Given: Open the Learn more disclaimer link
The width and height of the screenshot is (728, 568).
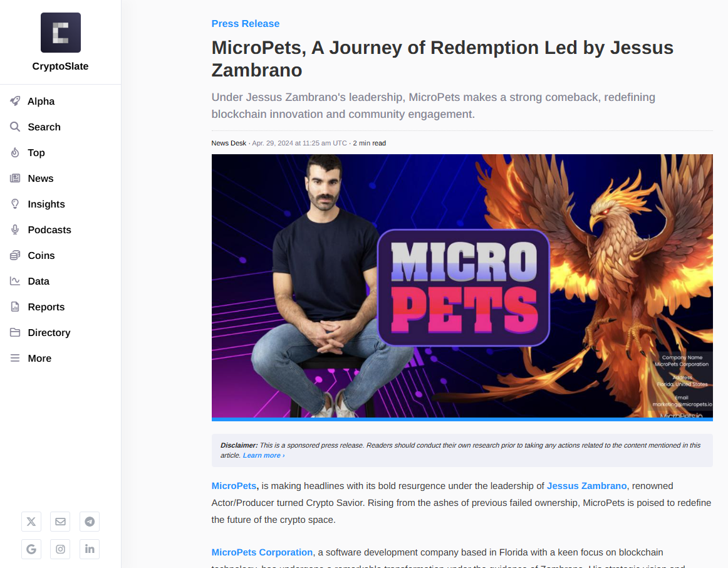Looking at the screenshot, I should tap(263, 456).
